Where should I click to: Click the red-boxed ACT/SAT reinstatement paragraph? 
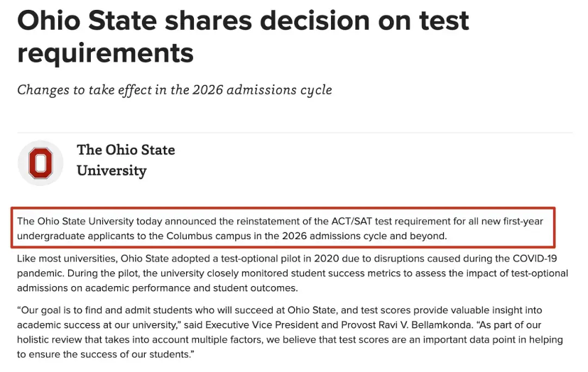coord(283,228)
